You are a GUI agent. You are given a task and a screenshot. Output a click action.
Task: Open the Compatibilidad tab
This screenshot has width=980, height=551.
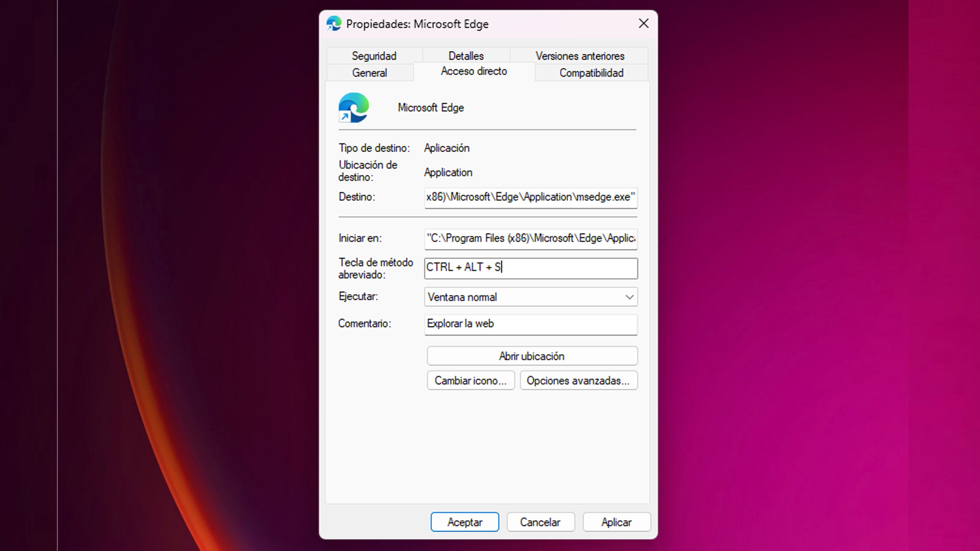[x=591, y=73]
